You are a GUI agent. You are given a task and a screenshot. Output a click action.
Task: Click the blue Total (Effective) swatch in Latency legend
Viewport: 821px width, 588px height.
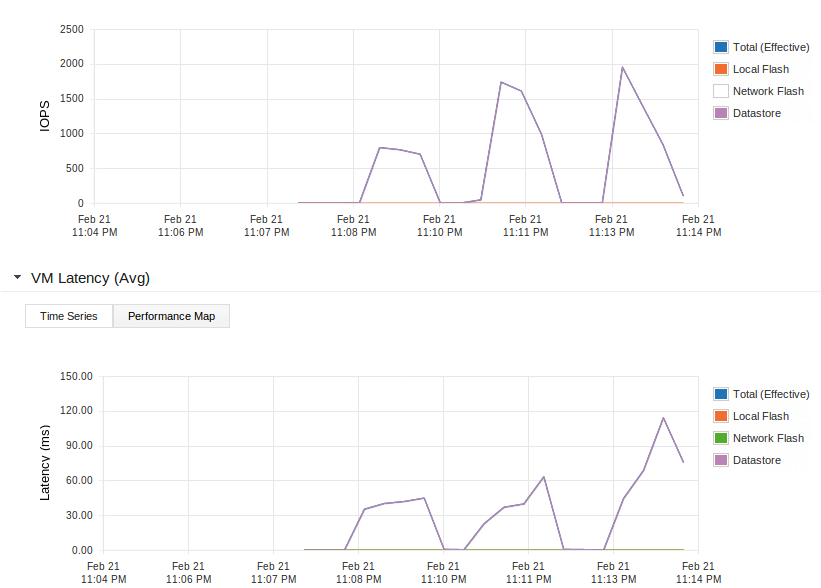(x=720, y=394)
